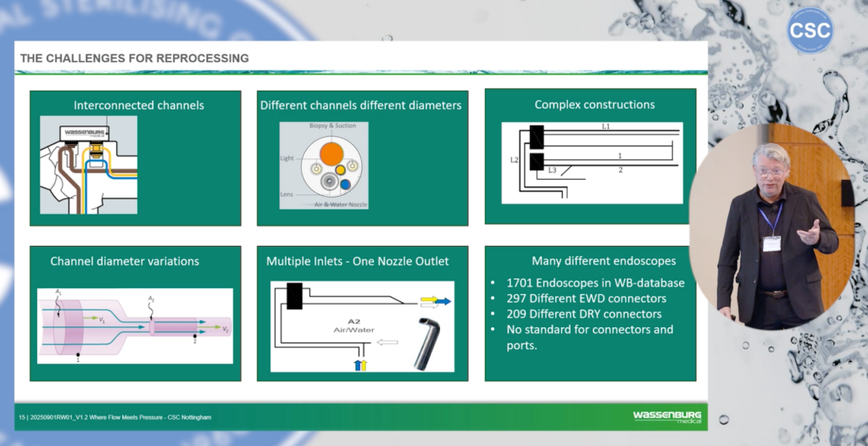
Task: Select the endoscope tip cross-section diagram
Action: 324,165
